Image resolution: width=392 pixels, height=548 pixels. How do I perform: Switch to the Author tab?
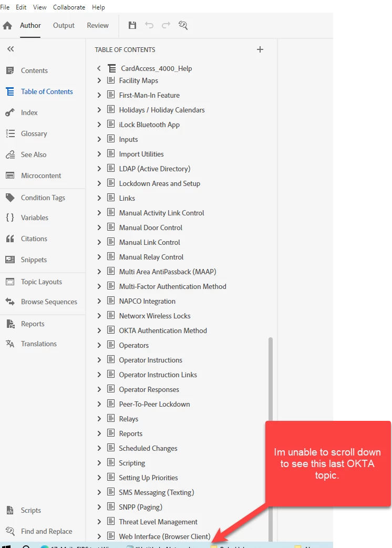[x=30, y=25]
